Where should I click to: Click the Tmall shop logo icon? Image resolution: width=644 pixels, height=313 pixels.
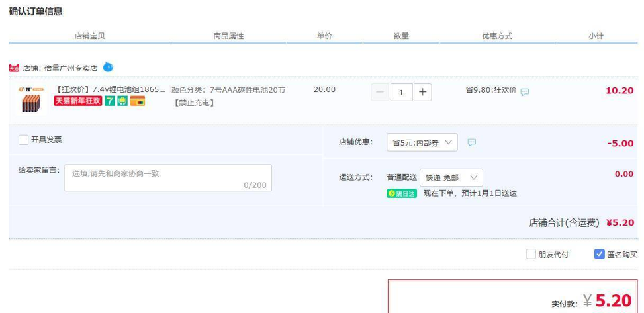pos(14,67)
